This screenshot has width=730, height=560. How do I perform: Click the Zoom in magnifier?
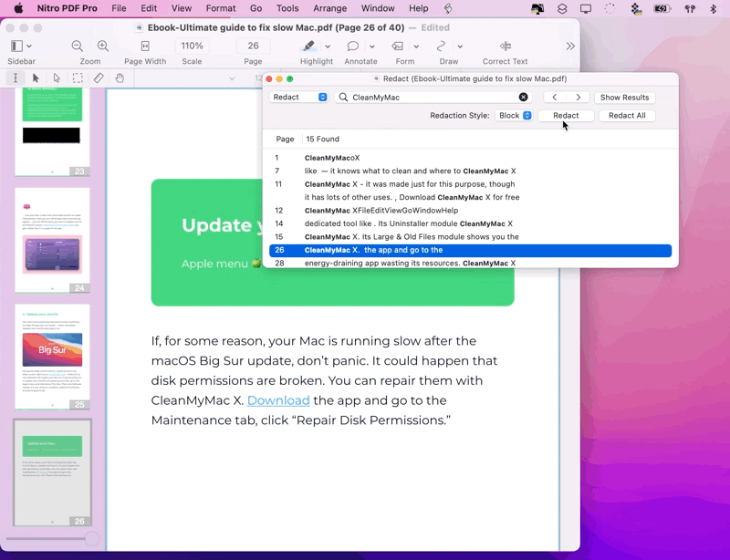pyautogui.click(x=103, y=47)
